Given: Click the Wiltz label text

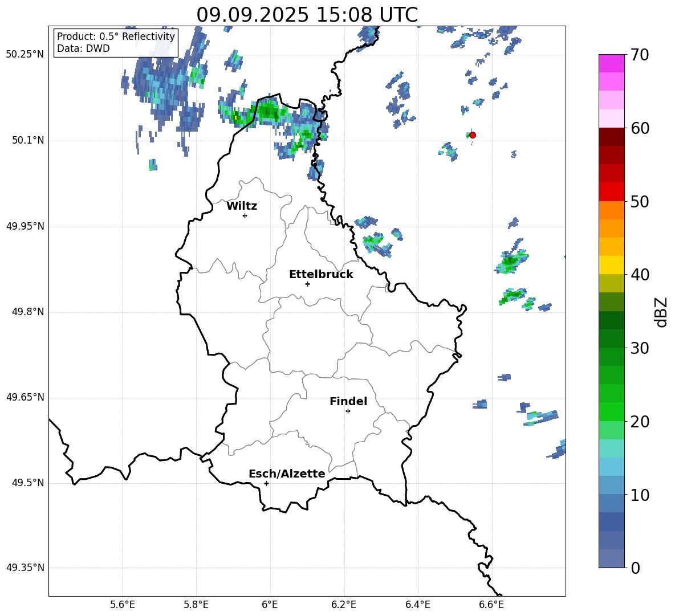Looking at the screenshot, I should pyautogui.click(x=242, y=206).
